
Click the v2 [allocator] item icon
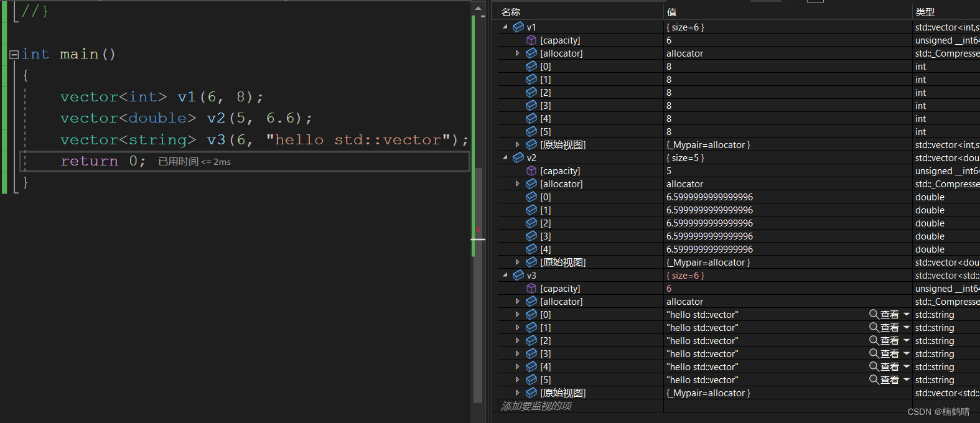(x=531, y=184)
